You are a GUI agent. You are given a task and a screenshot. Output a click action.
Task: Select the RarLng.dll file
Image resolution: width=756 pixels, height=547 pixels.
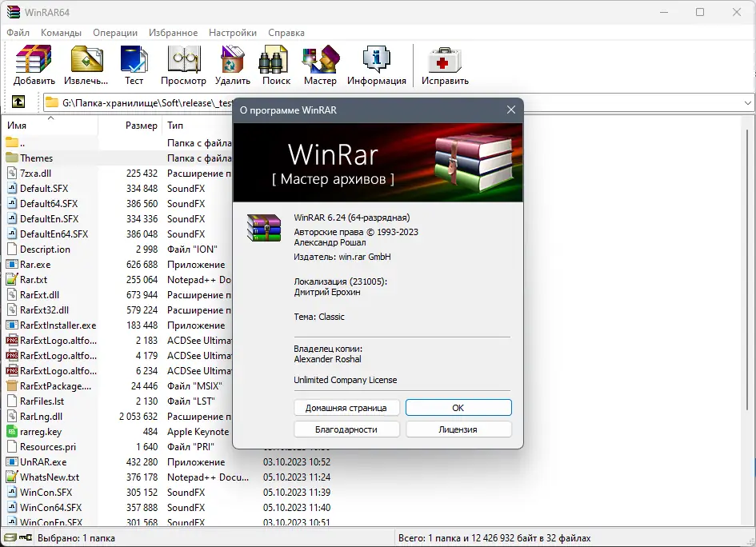pyautogui.click(x=41, y=416)
